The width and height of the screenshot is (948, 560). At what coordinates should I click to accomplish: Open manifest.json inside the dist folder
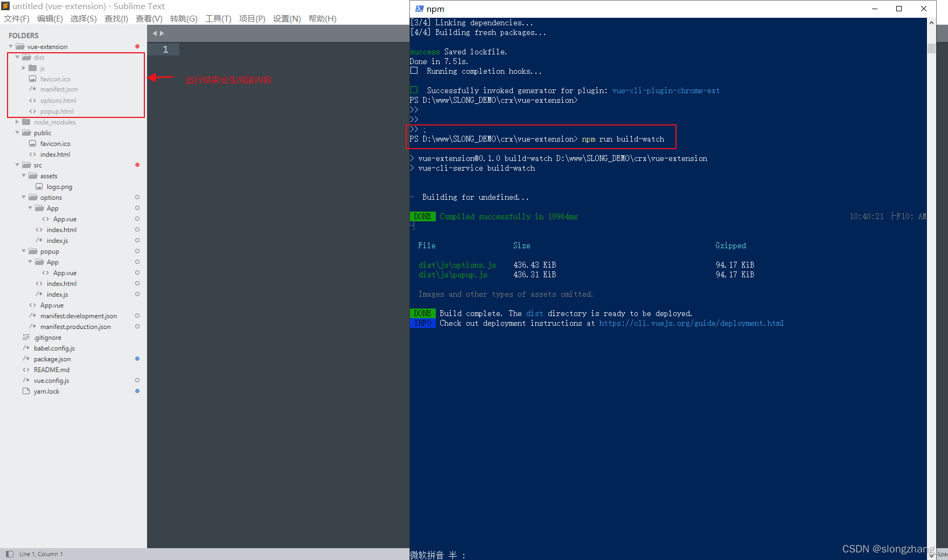[59, 89]
